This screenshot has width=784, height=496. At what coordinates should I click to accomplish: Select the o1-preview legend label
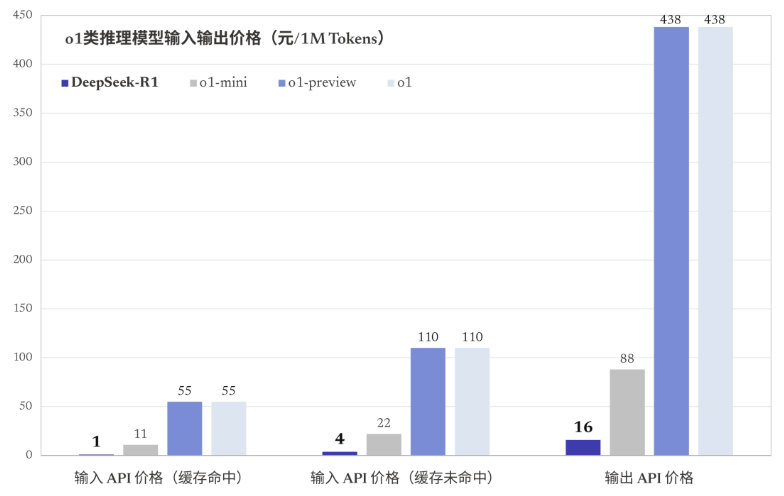click(322, 83)
